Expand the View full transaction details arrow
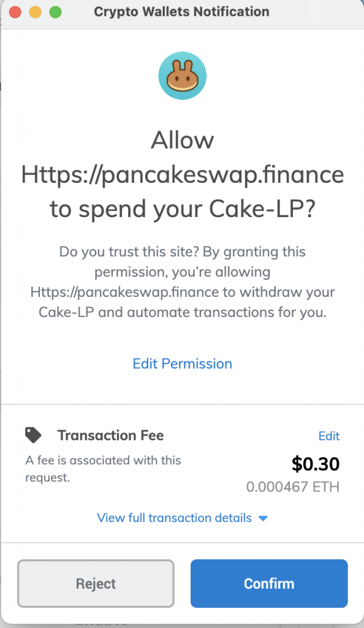364x628 pixels. click(x=263, y=518)
